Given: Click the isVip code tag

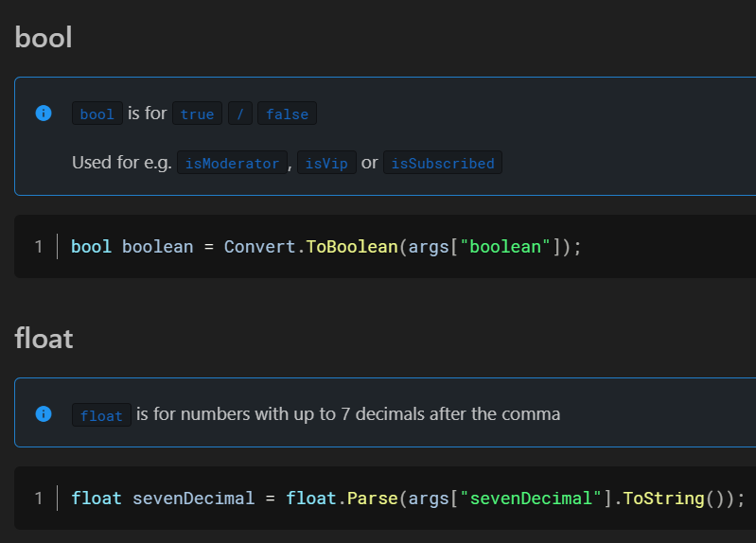Looking at the screenshot, I should coord(326,163).
